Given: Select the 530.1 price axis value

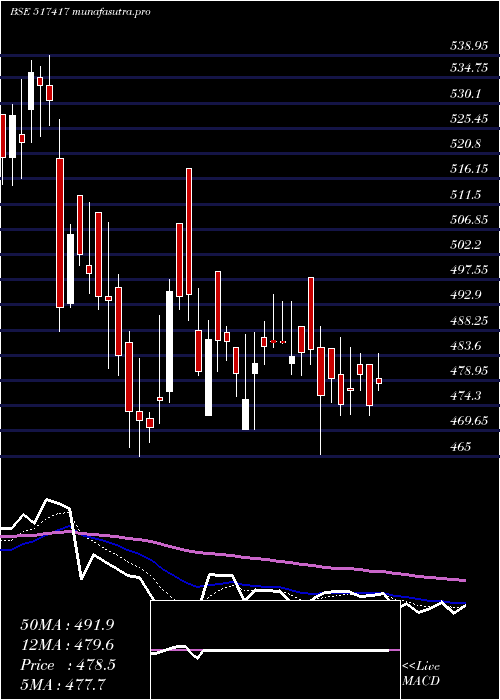Looking at the screenshot, I should (x=465, y=94).
